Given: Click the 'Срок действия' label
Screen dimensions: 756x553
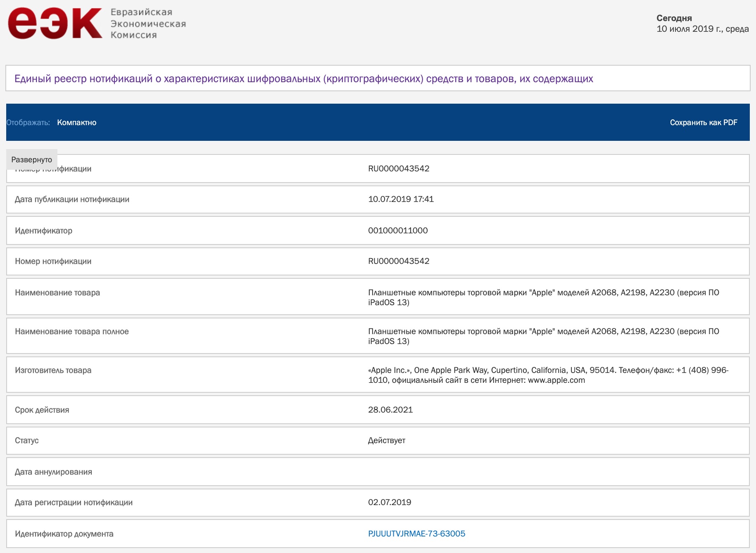Looking at the screenshot, I should pyautogui.click(x=42, y=410).
